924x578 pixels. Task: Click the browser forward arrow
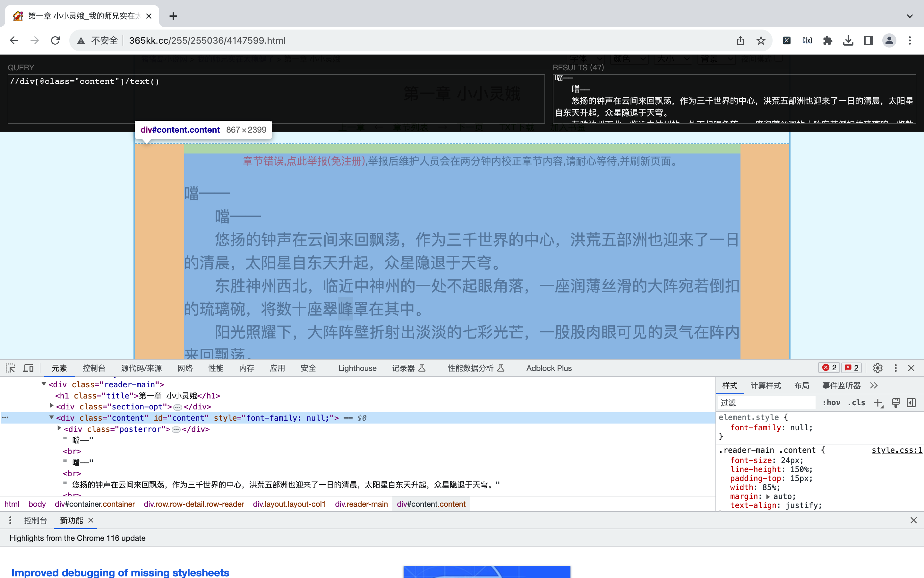click(35, 40)
